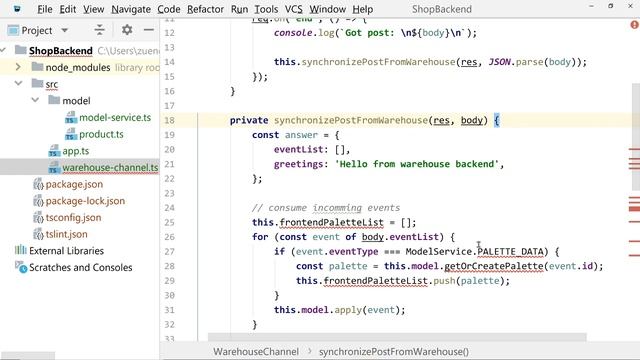
Task: Click the app.ts TypeScript file icon
Action: coord(54,151)
